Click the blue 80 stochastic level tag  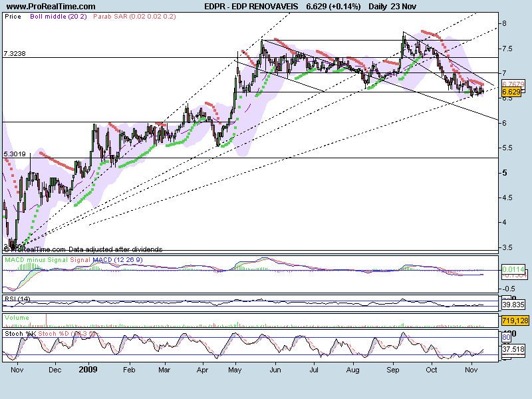pyautogui.click(x=506, y=337)
